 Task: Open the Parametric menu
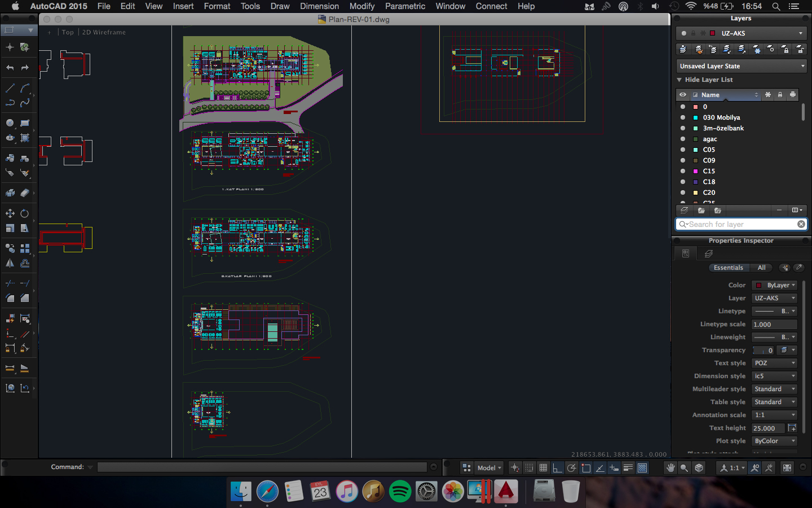(405, 6)
